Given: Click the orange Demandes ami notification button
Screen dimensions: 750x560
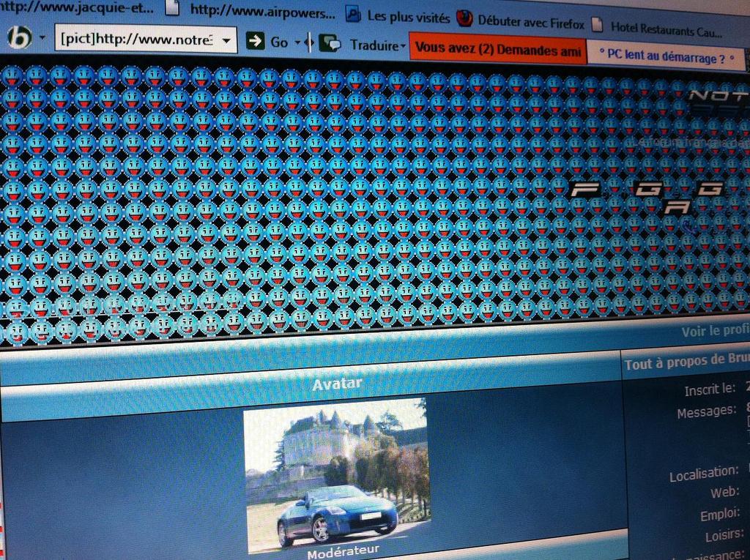Looking at the screenshot, I should [497, 51].
